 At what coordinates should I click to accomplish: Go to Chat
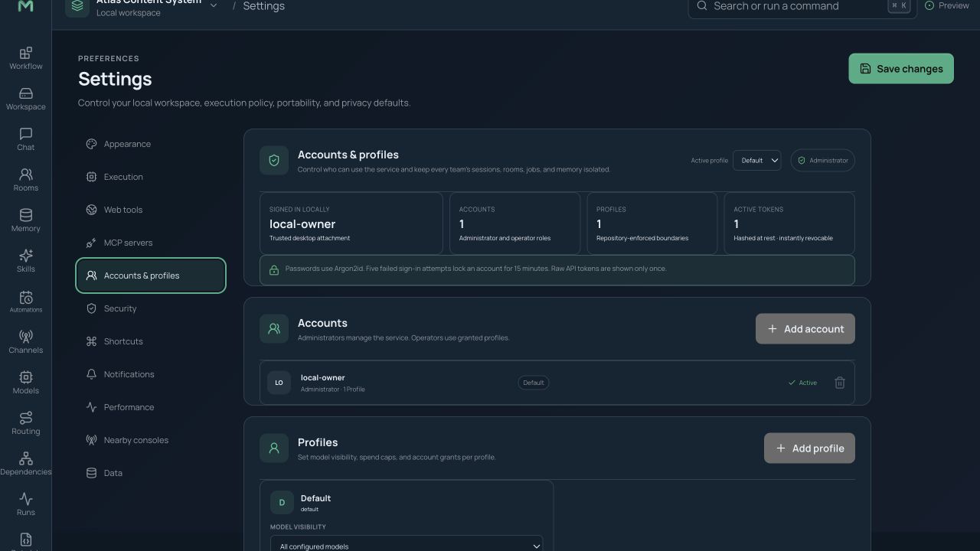point(25,139)
